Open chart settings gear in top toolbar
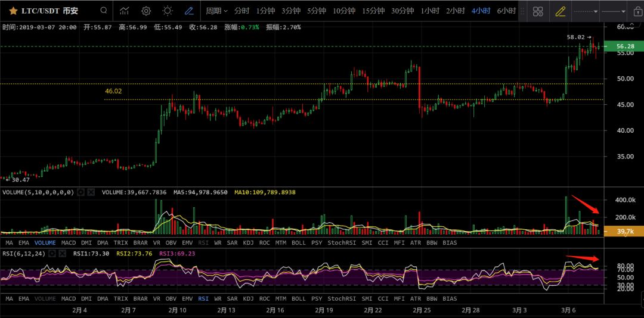Viewport: 644px width, 318px height. [x=146, y=11]
